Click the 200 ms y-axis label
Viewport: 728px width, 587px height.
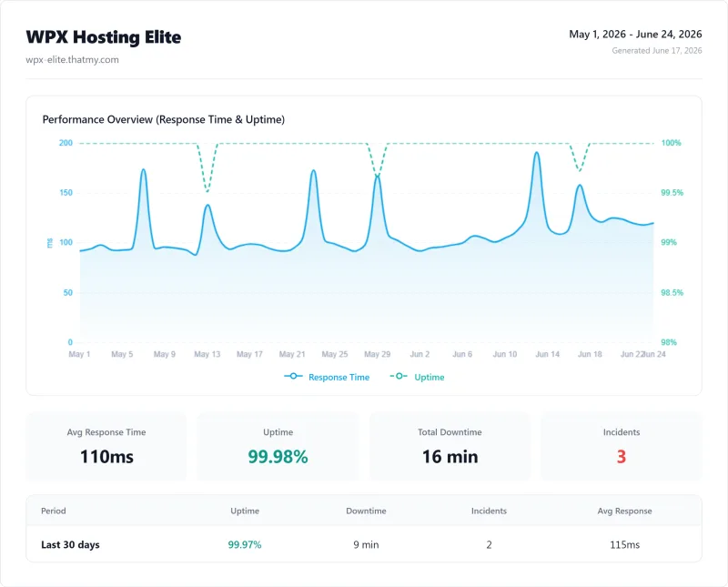tap(66, 143)
